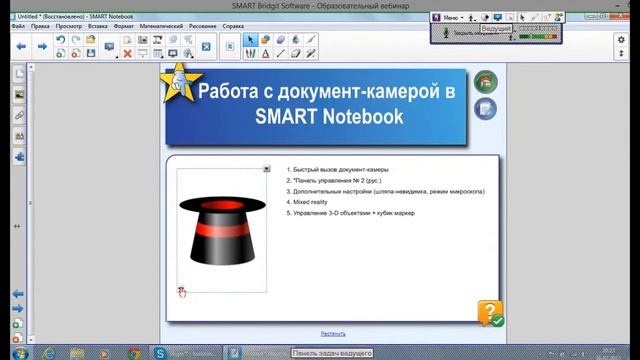Click the bottom-left next page arrow
The width and height of the screenshot is (640, 360).
coord(18,309)
